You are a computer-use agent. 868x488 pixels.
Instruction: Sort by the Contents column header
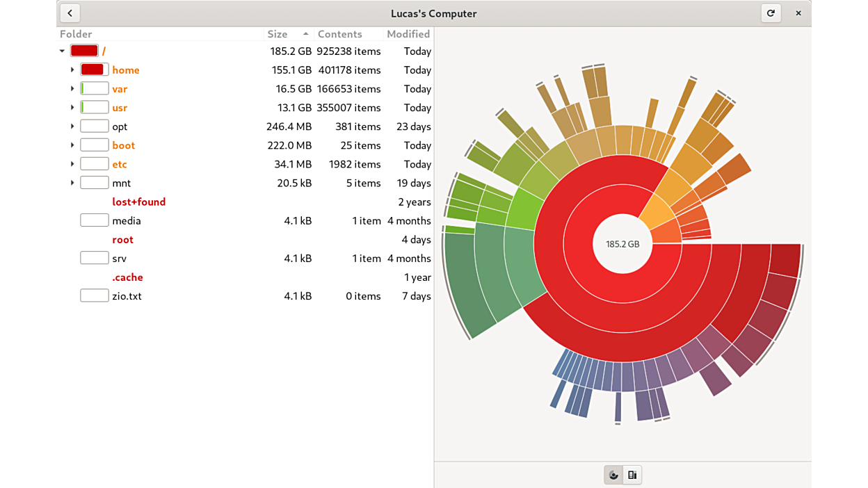(x=339, y=34)
